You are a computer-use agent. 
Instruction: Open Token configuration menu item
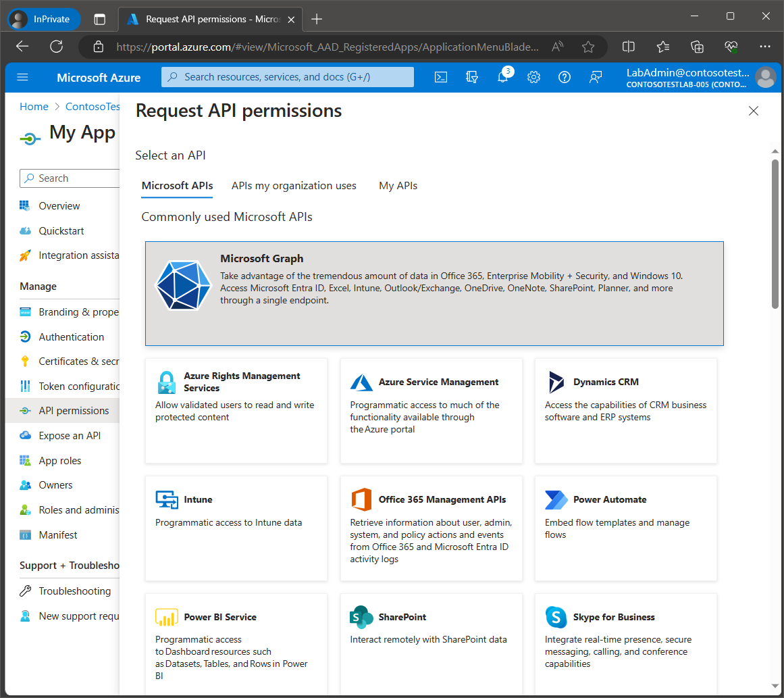tap(69, 387)
